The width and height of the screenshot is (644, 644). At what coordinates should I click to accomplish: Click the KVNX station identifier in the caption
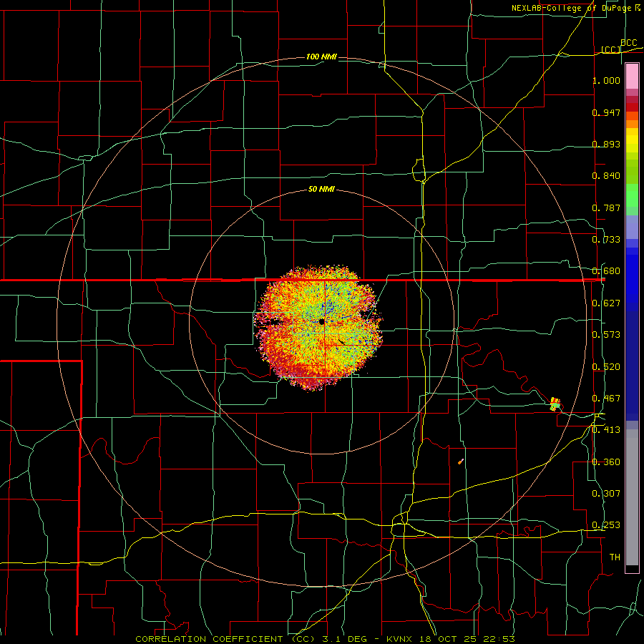point(399,639)
